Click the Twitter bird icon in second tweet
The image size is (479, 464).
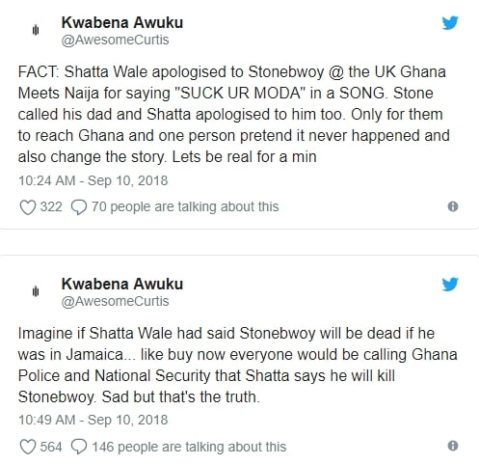coord(450,284)
